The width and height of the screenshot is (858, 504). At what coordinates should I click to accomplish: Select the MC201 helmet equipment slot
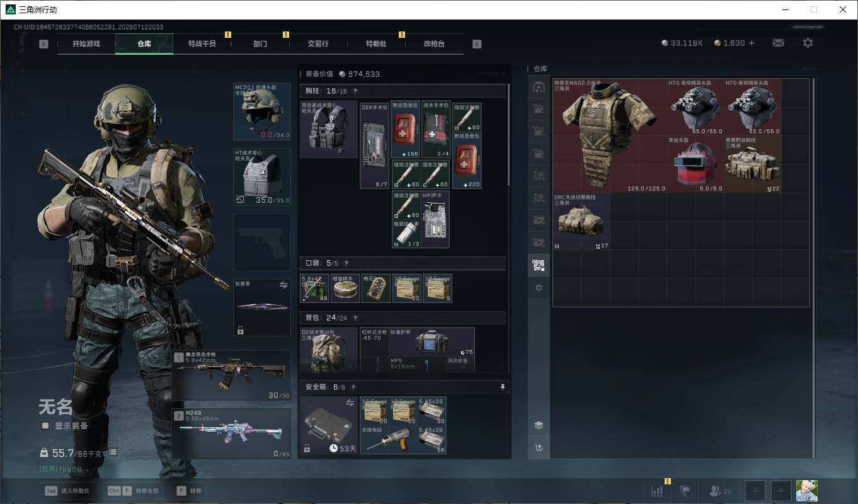pyautogui.click(x=262, y=111)
